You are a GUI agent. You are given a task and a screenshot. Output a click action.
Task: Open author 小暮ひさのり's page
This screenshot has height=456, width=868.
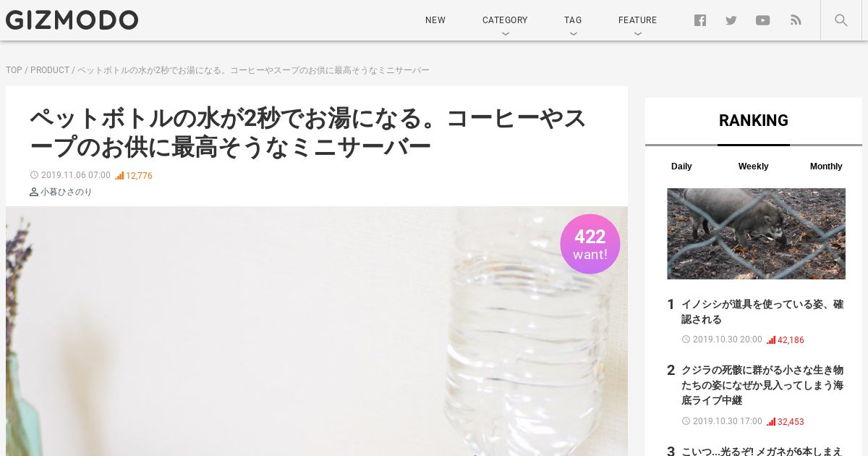pyautogui.click(x=66, y=192)
